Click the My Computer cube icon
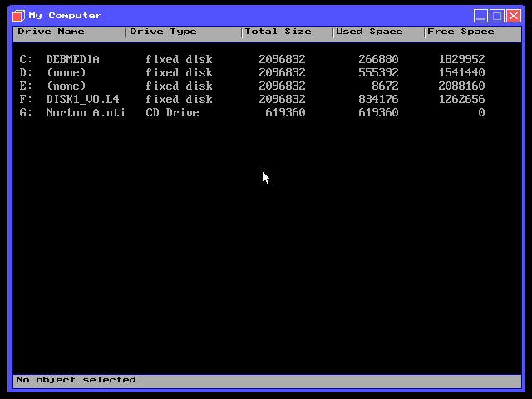532x399 pixels. pos(18,16)
